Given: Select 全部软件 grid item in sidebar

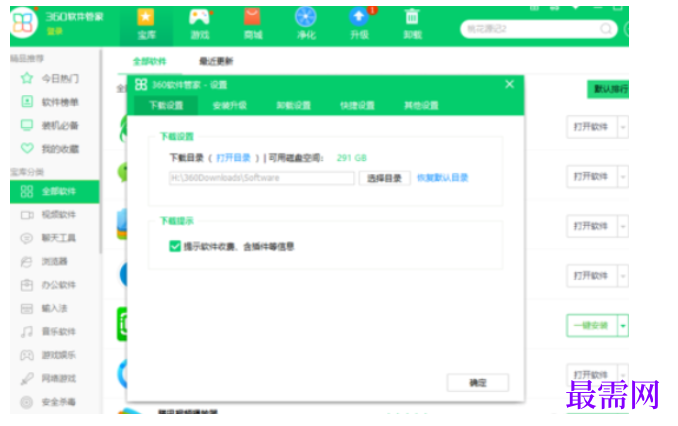Looking at the screenshot, I should coord(54,191).
